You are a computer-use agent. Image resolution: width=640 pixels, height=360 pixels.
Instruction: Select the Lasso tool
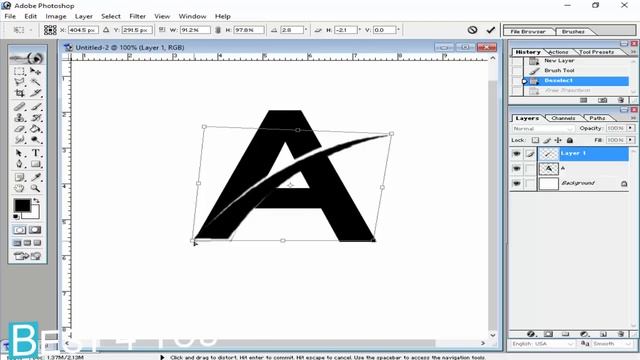click(x=19, y=82)
